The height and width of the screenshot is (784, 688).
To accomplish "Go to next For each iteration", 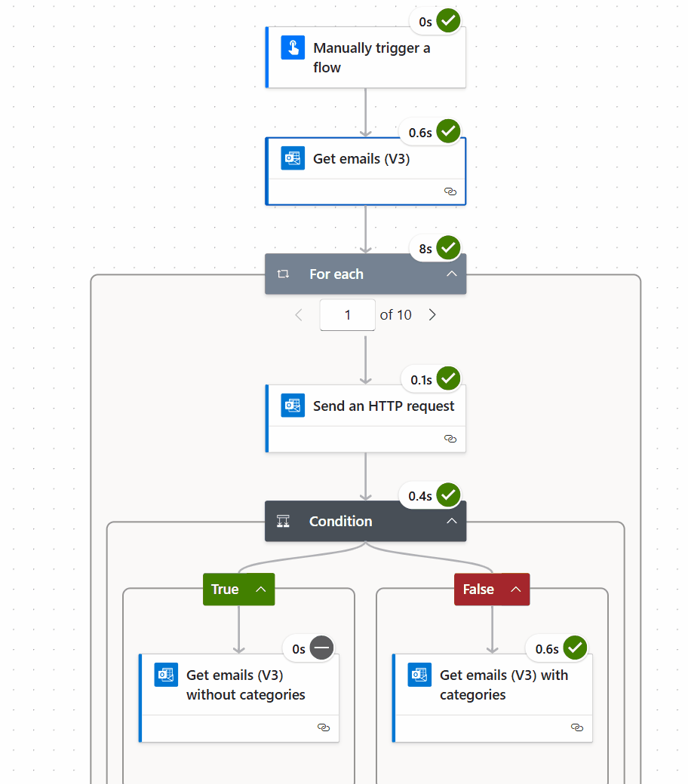I will 432,315.
